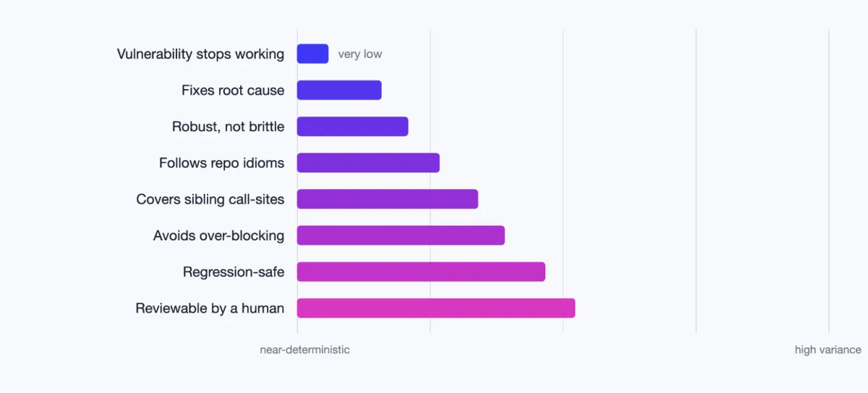This screenshot has width=868, height=393.
Task: Click the Vulnerability stops working bar
Action: tap(312, 54)
